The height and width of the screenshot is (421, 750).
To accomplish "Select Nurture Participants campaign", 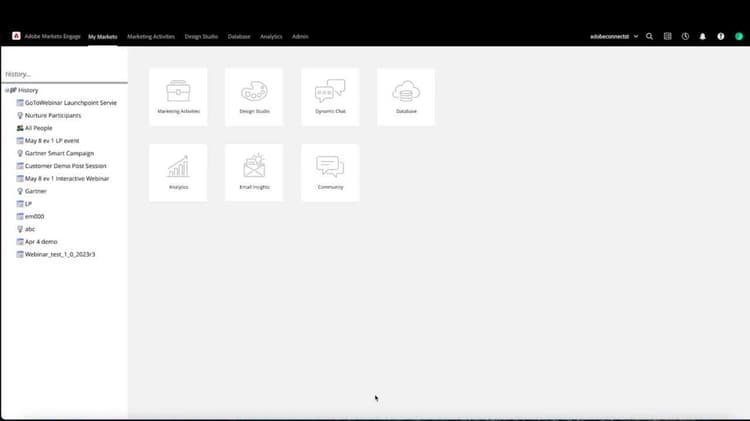I will click(x=53, y=115).
